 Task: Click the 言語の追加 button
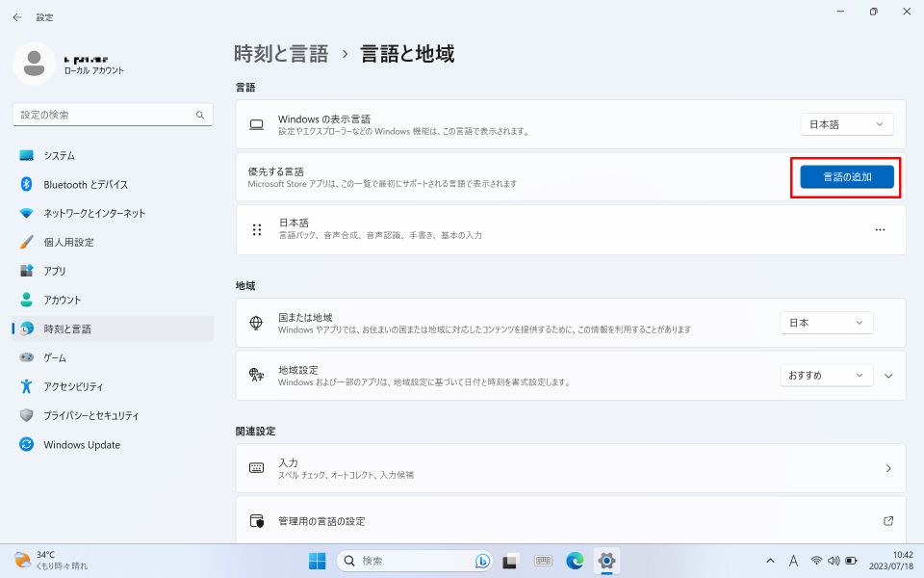pyautogui.click(x=847, y=177)
